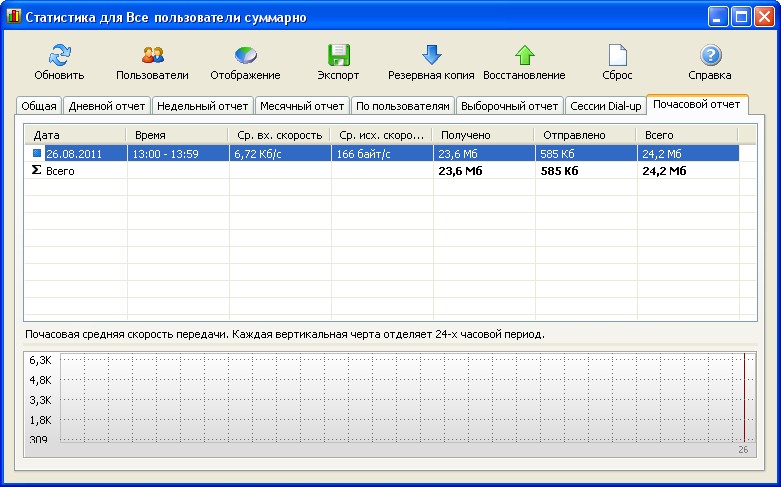
Task: Select the По пользователям tab
Action: click(x=402, y=106)
